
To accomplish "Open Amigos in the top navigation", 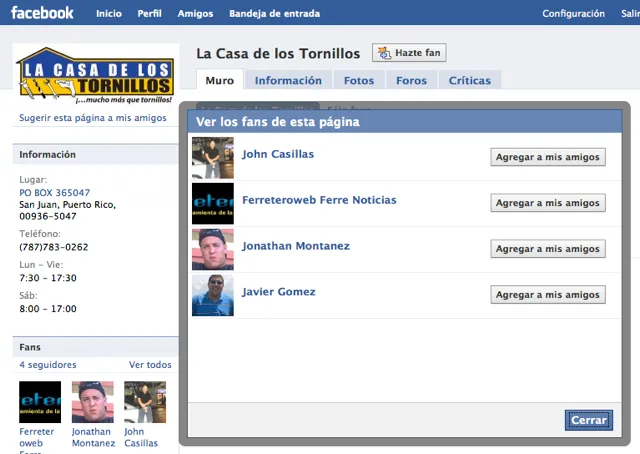I will pos(195,13).
